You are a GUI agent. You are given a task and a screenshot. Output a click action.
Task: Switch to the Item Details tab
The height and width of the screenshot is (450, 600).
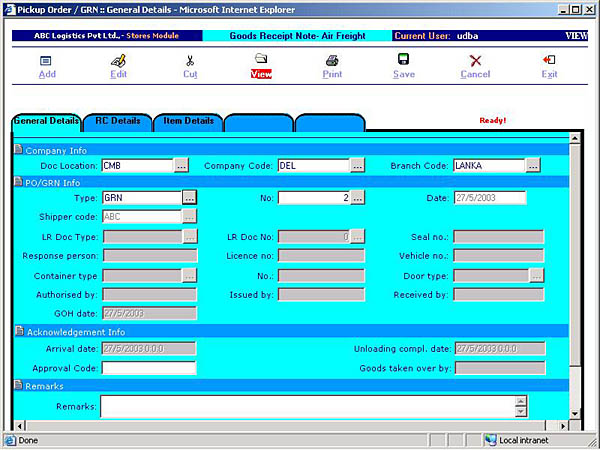pyautogui.click(x=188, y=122)
